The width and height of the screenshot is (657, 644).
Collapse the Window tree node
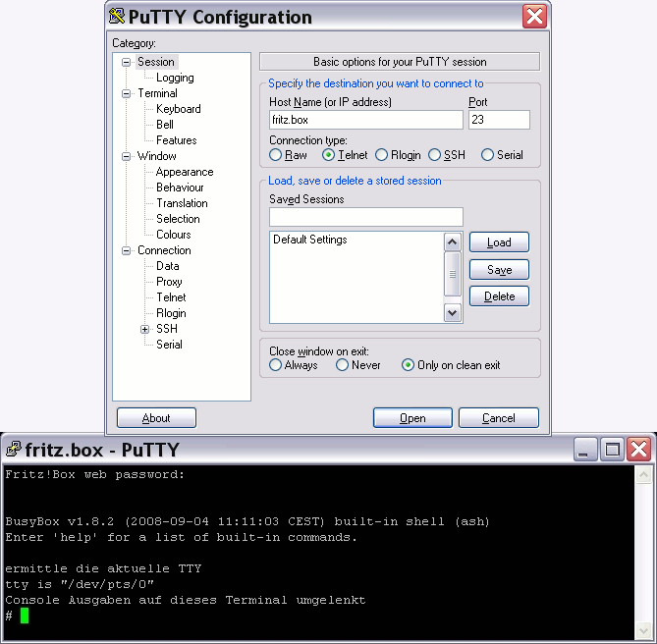coord(126,157)
